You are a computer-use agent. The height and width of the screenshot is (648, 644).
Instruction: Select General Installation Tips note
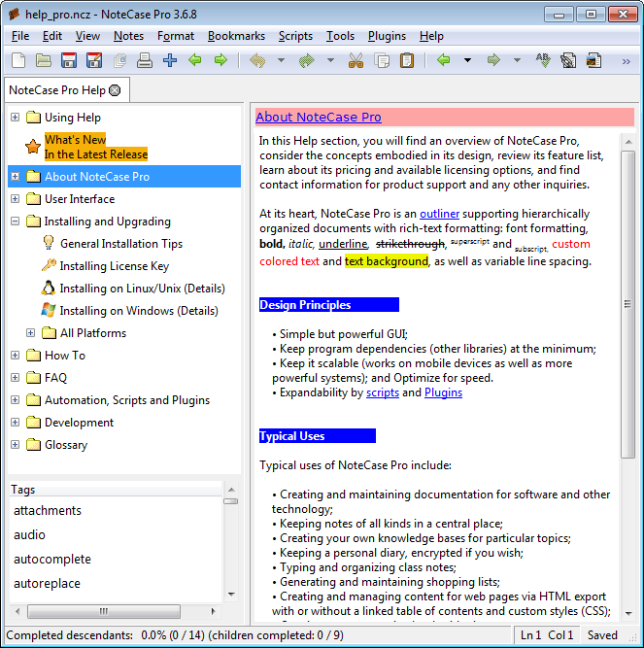pos(121,244)
